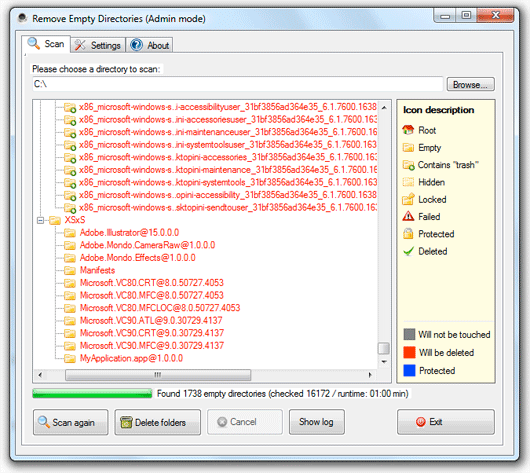
Task: Open the About tab
Action: pyautogui.click(x=150, y=45)
